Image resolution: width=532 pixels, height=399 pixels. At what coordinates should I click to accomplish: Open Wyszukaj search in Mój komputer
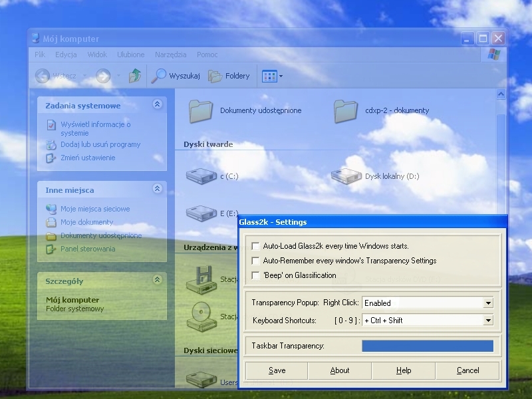pos(176,76)
